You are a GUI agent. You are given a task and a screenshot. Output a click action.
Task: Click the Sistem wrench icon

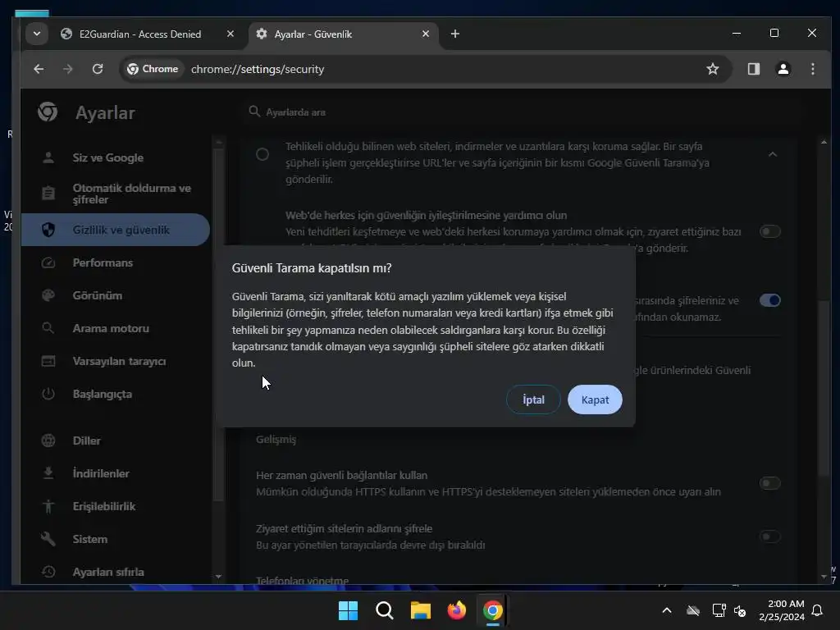(48, 539)
